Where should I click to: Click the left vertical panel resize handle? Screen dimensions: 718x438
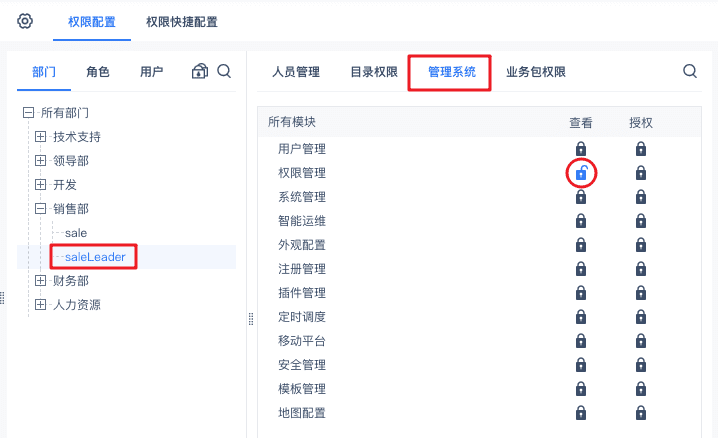(x=3, y=298)
